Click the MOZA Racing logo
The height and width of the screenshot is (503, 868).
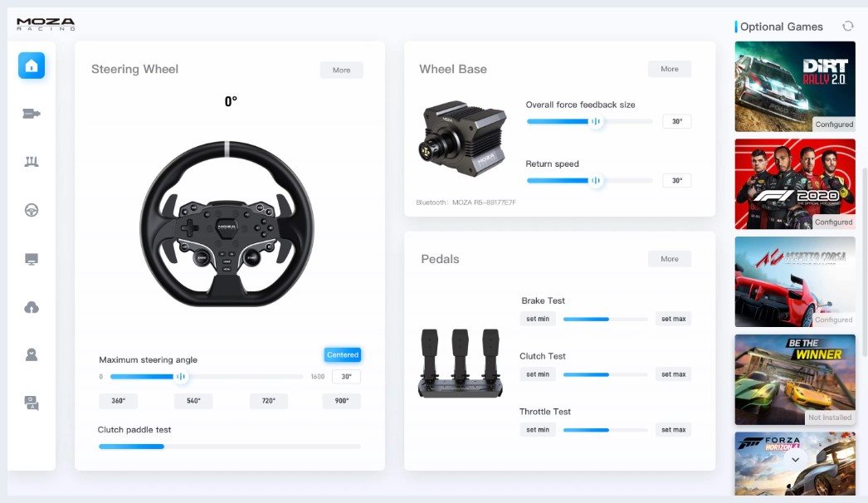[46, 24]
